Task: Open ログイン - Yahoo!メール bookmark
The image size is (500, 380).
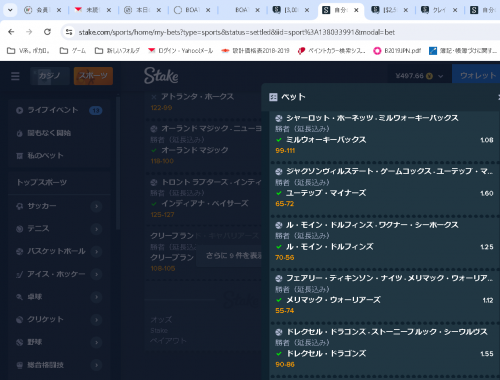Action: tap(181, 51)
